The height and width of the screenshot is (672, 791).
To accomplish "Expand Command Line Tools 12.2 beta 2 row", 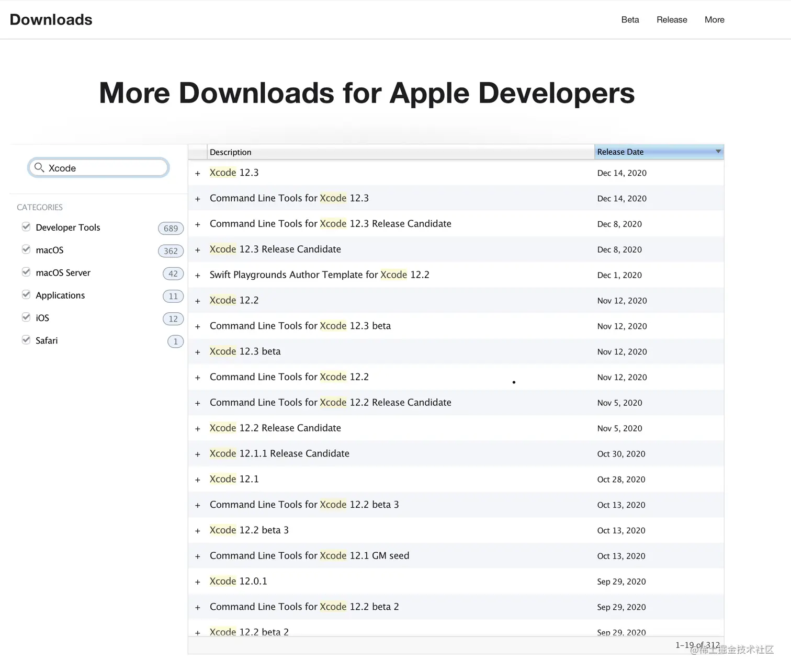I will 198,608.
